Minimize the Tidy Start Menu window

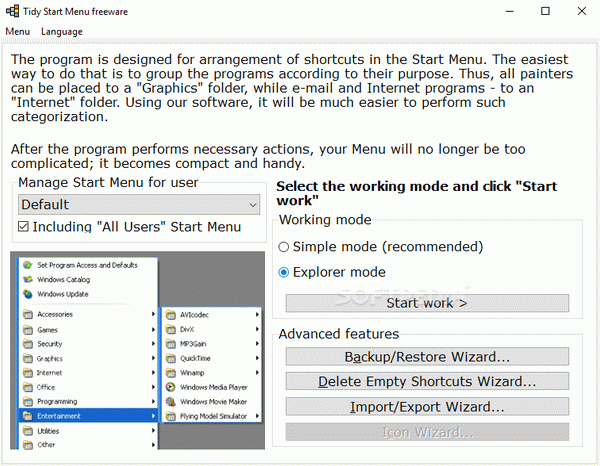(510, 11)
